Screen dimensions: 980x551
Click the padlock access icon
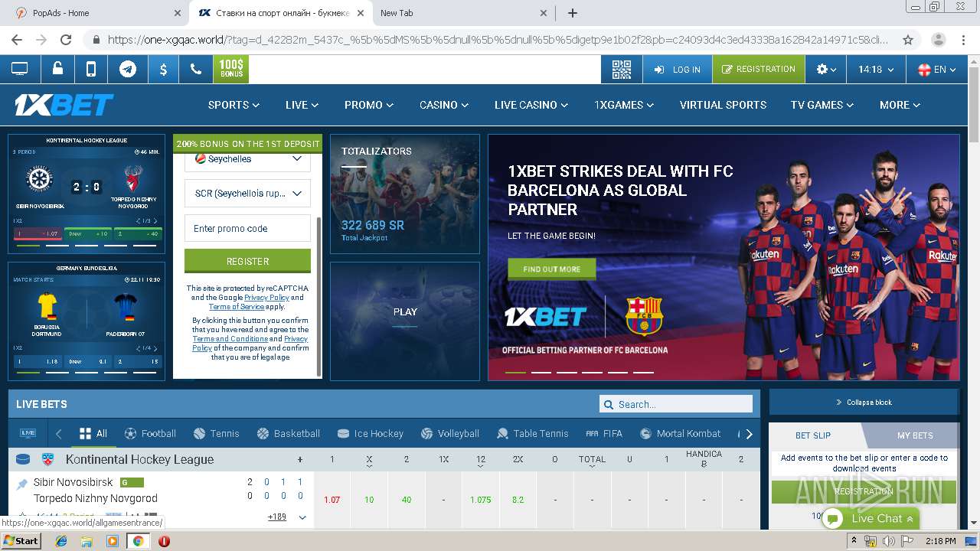pyautogui.click(x=57, y=69)
